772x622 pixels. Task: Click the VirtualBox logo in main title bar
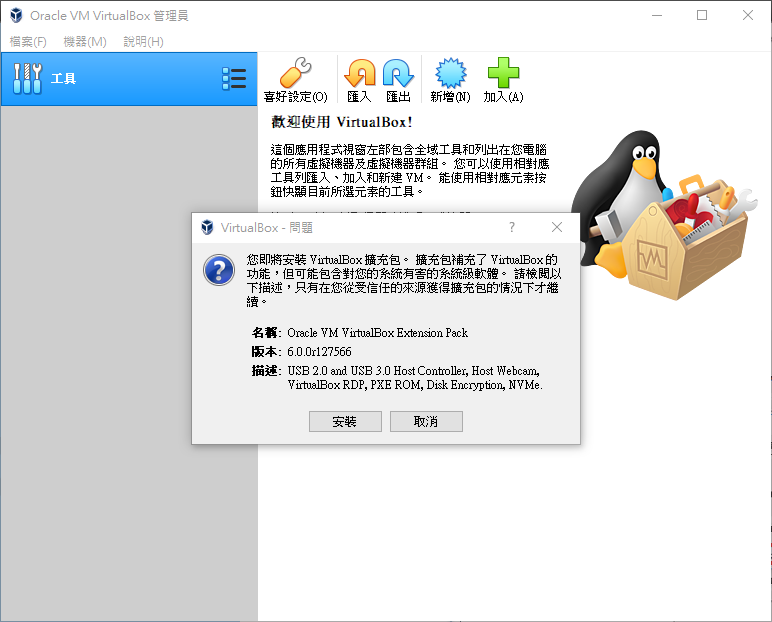[16, 15]
